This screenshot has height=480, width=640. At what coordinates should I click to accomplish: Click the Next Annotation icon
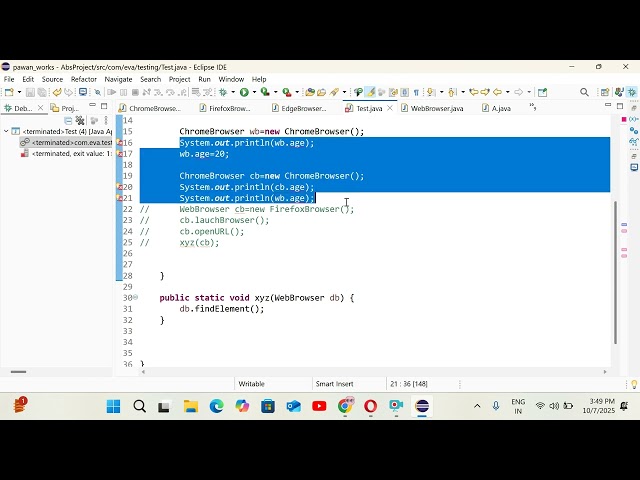[431, 92]
